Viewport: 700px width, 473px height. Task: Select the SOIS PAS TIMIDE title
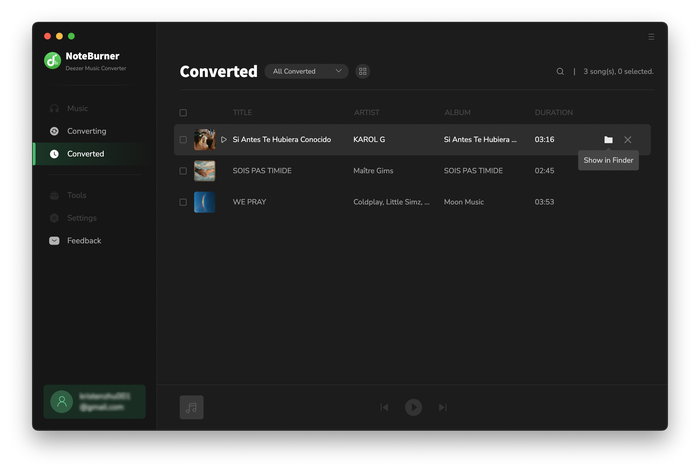click(x=262, y=171)
